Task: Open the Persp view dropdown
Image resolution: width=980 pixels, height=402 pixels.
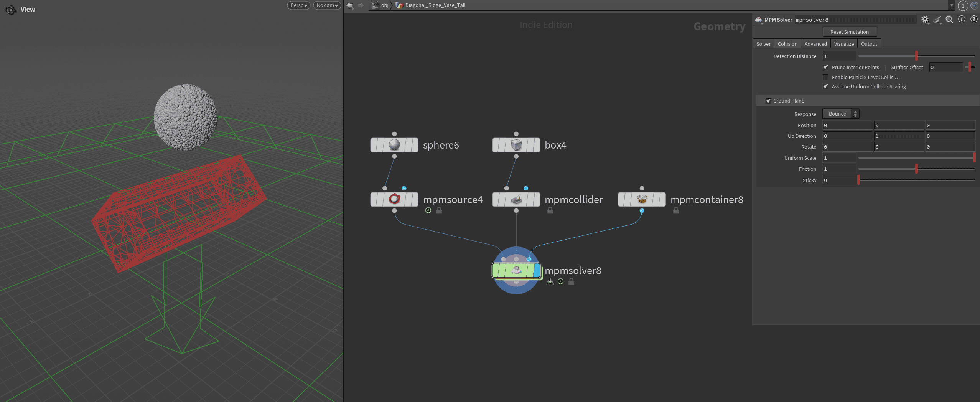Action: pyautogui.click(x=298, y=5)
